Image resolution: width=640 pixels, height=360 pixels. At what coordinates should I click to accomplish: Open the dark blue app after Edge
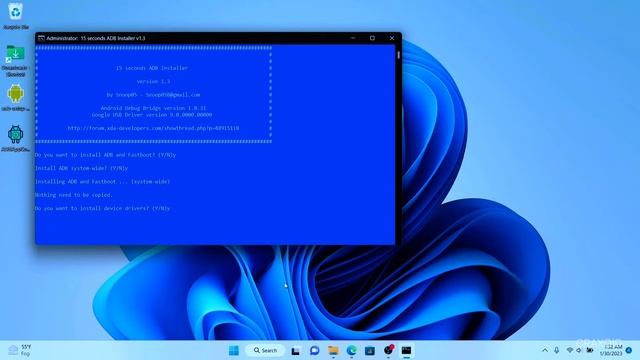coord(370,350)
